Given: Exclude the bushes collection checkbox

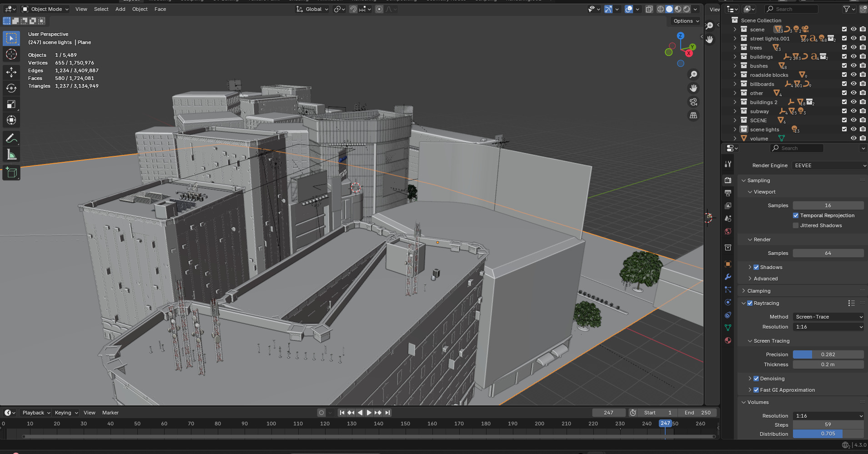Looking at the screenshot, I should [x=844, y=66].
